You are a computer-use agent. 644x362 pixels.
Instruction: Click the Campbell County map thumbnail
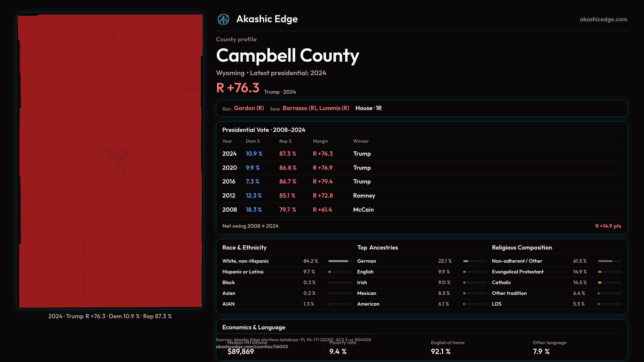click(110, 161)
